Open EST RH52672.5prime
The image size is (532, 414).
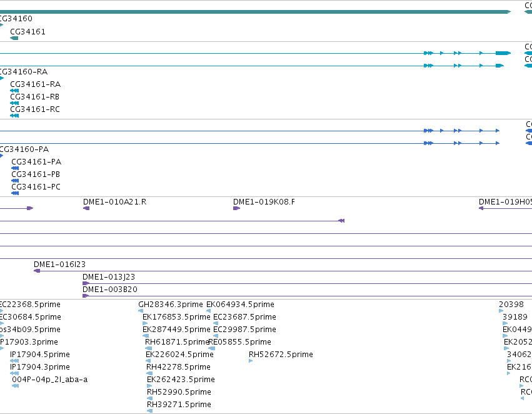point(281,355)
